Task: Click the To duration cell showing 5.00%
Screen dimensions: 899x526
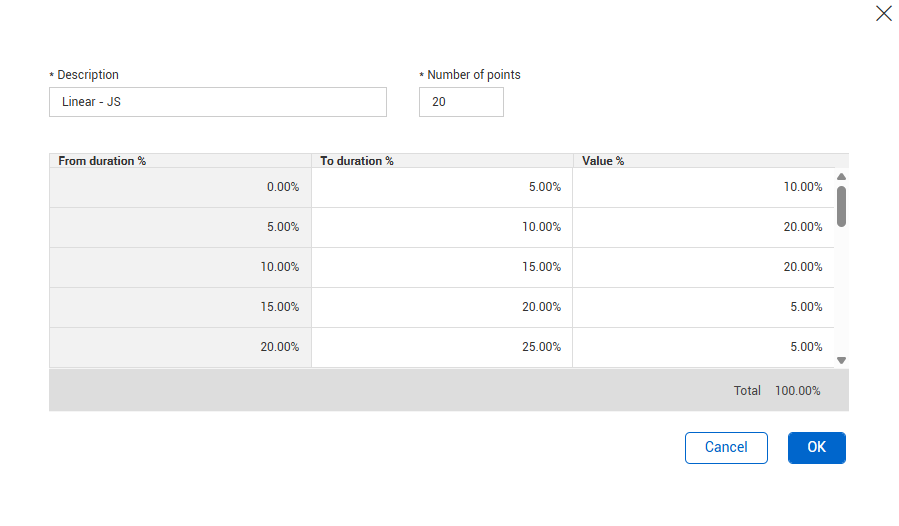Action: click(441, 187)
